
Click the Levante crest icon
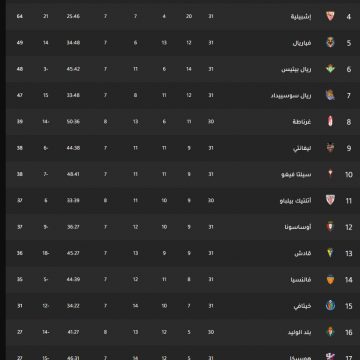330,148
